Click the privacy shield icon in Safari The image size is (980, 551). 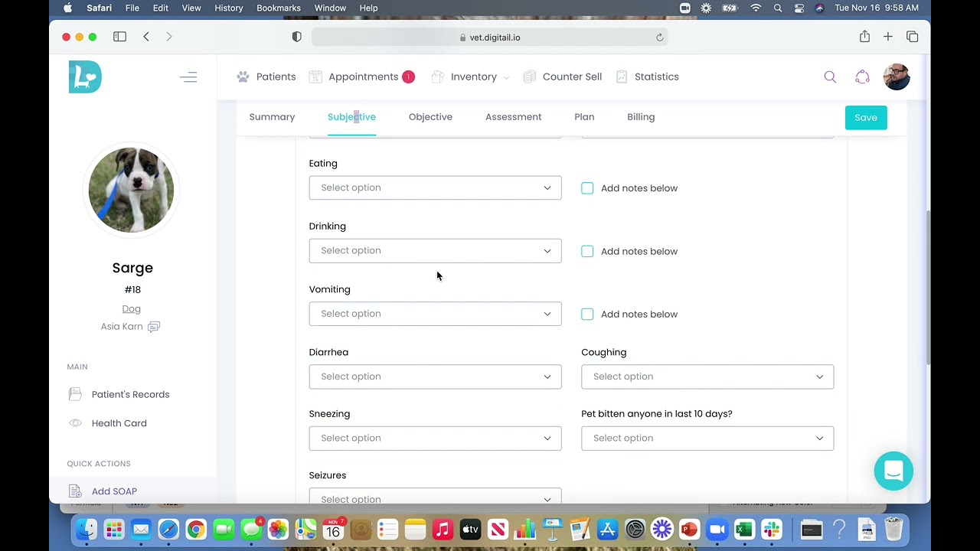pos(297,37)
